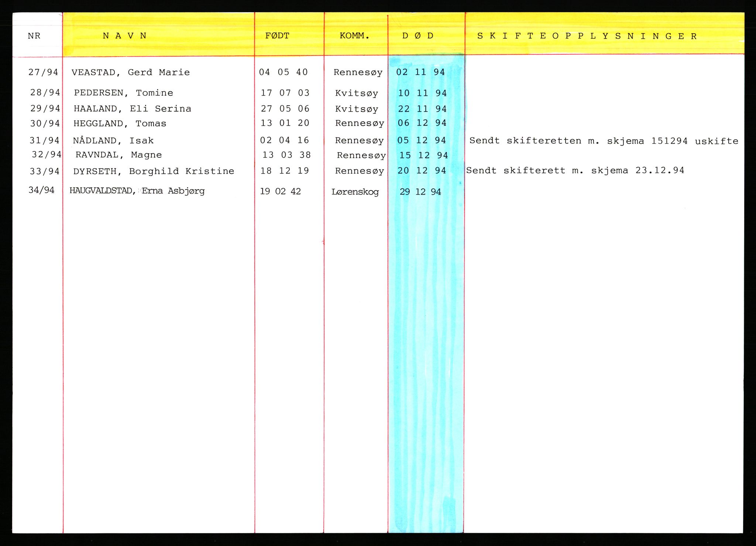756x546 pixels.
Task: Click Rennesøy in the RAVNDAL row
Action: [x=361, y=156]
